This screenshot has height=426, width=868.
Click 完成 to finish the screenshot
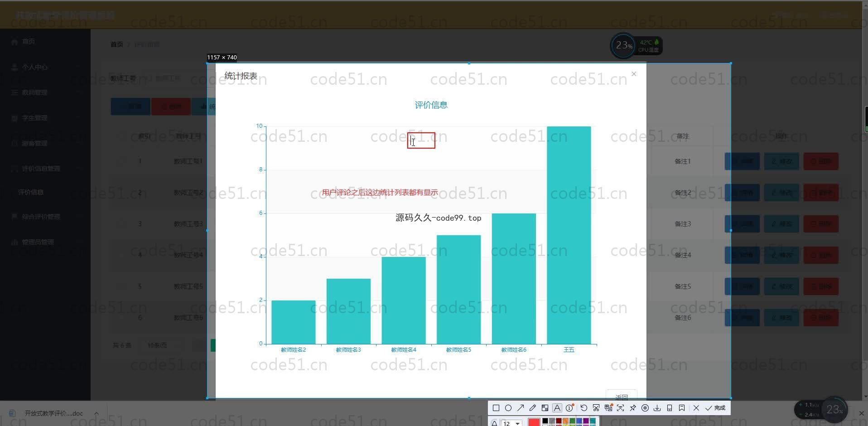pos(715,408)
